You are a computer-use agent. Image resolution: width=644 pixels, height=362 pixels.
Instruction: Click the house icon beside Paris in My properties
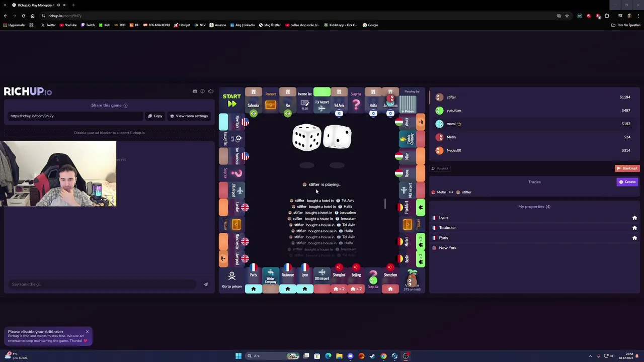pyautogui.click(x=634, y=238)
